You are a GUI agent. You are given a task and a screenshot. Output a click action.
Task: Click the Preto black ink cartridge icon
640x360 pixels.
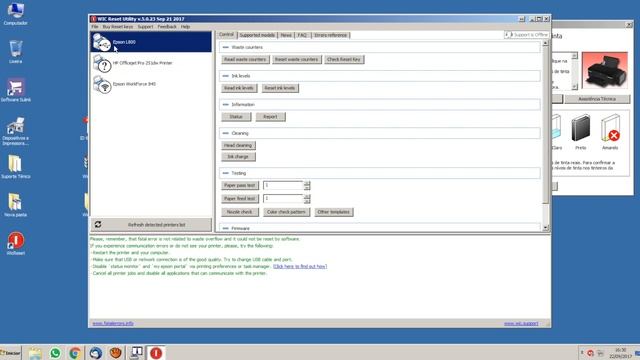[x=580, y=128]
